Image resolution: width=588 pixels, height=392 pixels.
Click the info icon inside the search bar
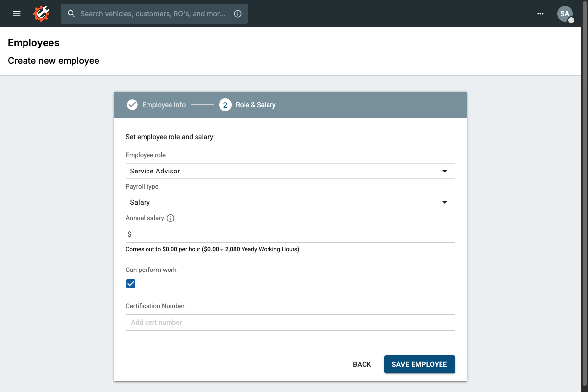(238, 14)
